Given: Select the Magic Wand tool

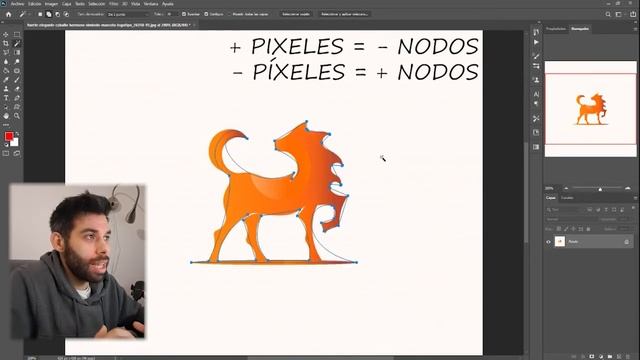Looking at the screenshot, I should pos(17,44).
